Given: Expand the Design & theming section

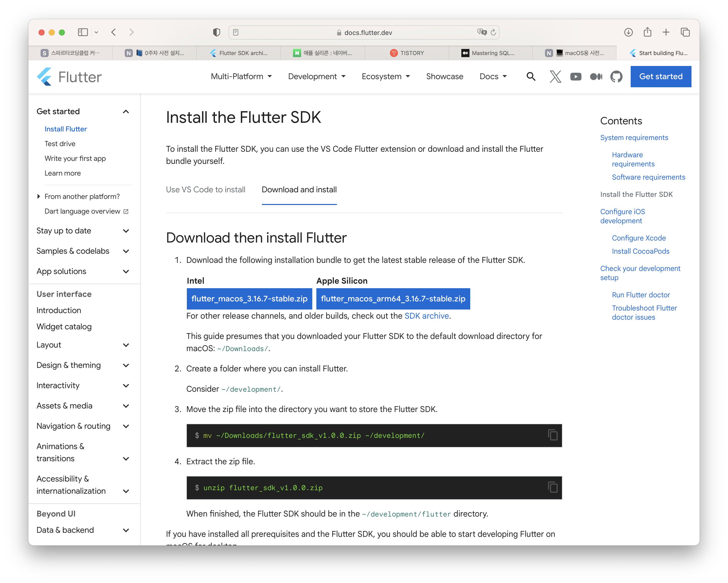Looking at the screenshot, I should tap(126, 365).
